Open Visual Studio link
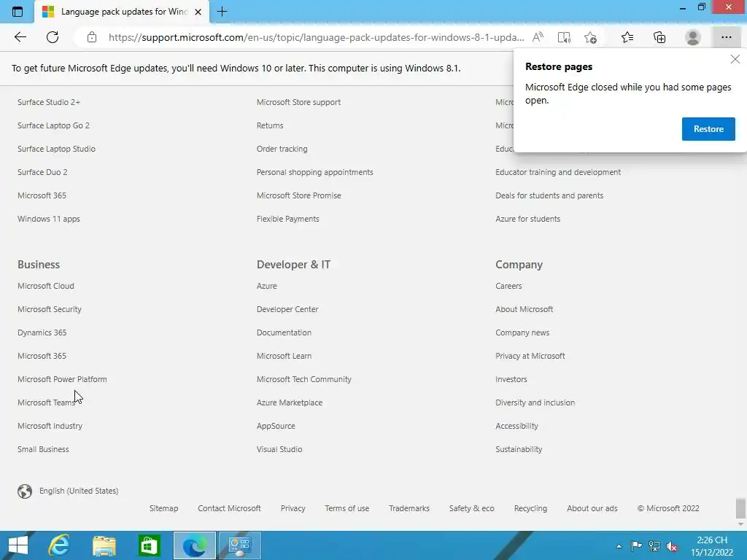747x560 pixels. [x=279, y=449]
